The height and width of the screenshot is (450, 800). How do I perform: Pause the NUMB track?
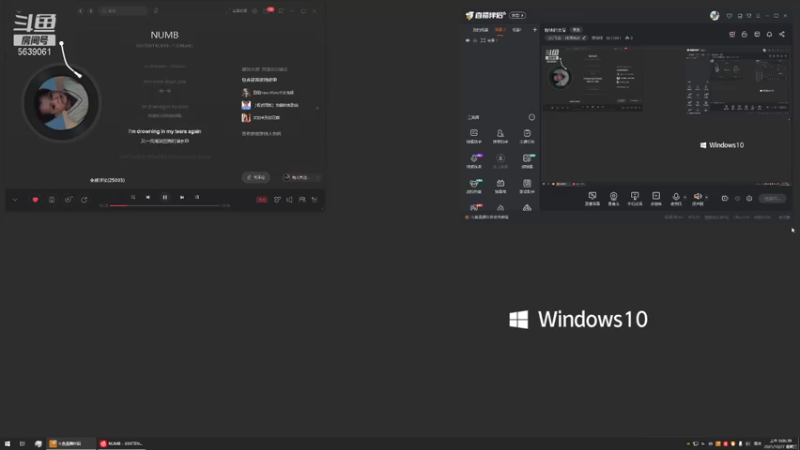[x=165, y=197]
